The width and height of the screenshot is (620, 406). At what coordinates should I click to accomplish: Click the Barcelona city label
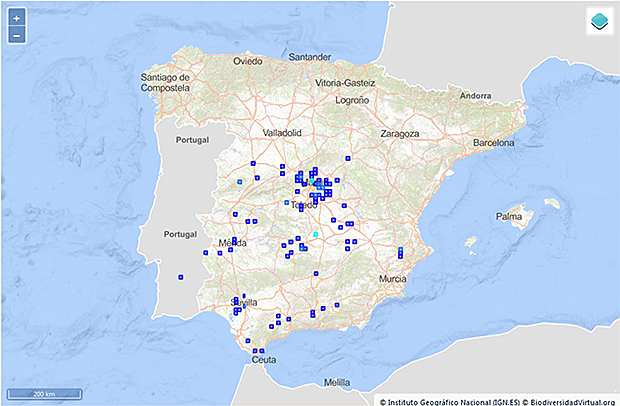click(493, 143)
